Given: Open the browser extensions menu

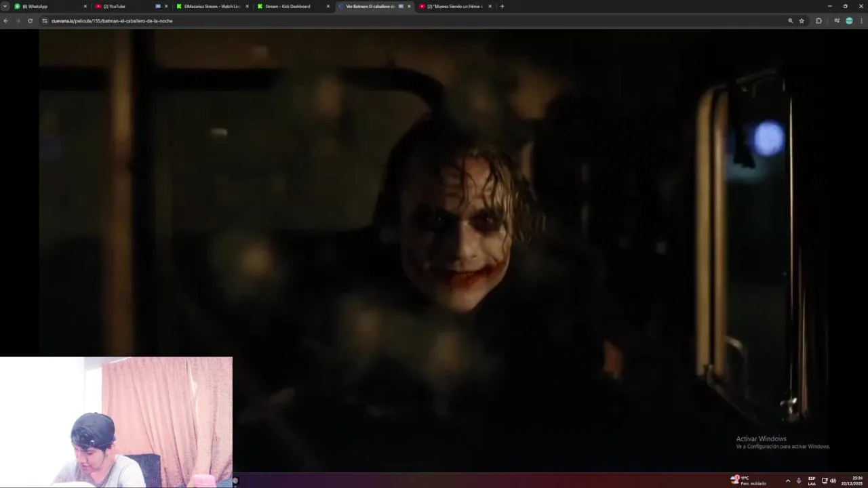Looking at the screenshot, I should (818, 21).
